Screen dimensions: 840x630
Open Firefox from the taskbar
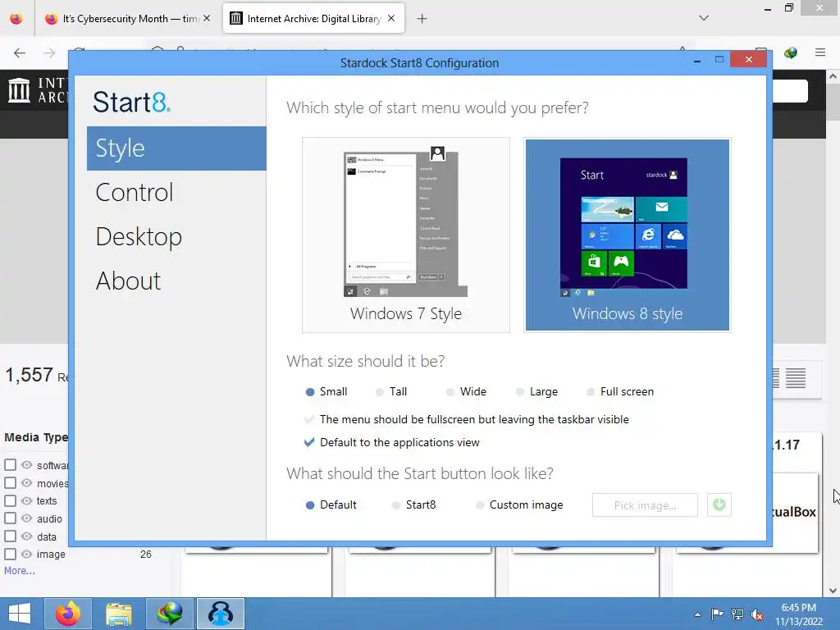67,614
